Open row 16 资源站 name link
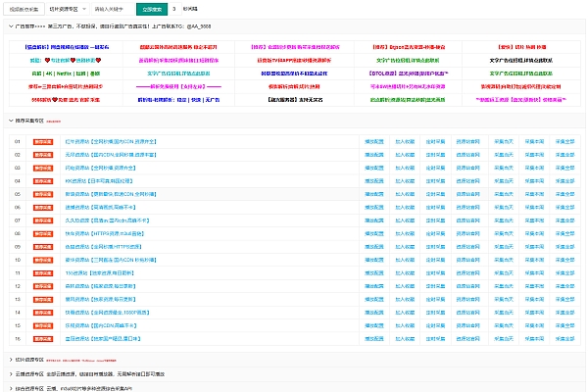 103,339
